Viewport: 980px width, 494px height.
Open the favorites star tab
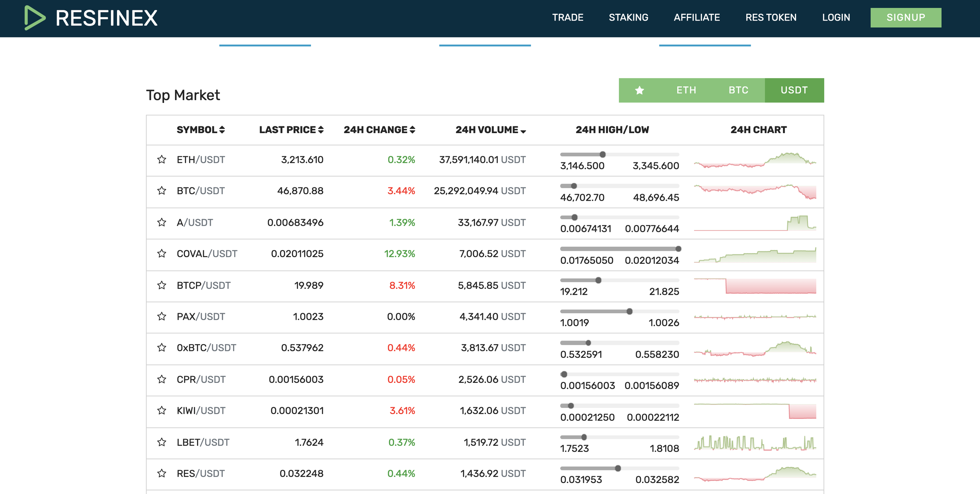tap(639, 90)
